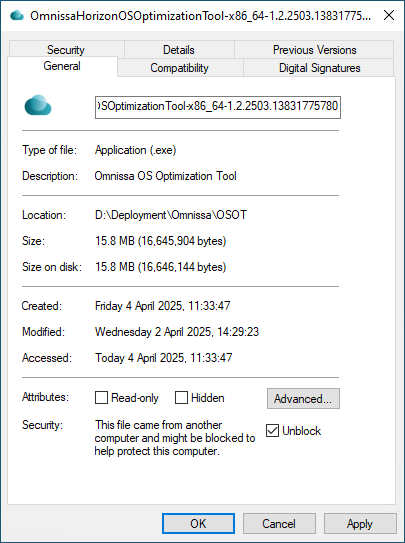Click the large cloud file icon
Image resolution: width=405 pixels, height=543 pixels.
38,105
